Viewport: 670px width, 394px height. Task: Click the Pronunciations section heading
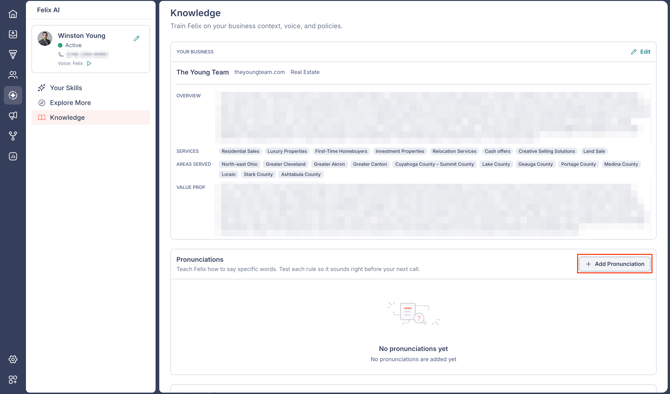[x=200, y=259]
